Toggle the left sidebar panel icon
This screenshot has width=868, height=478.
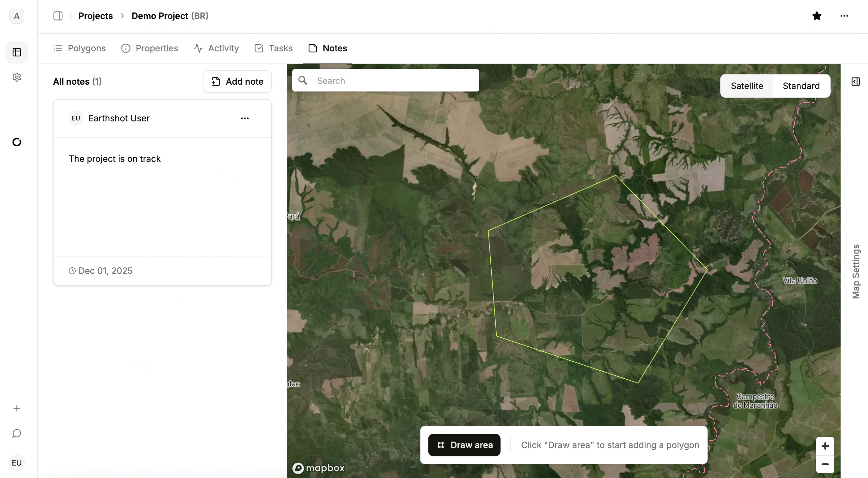[58, 16]
